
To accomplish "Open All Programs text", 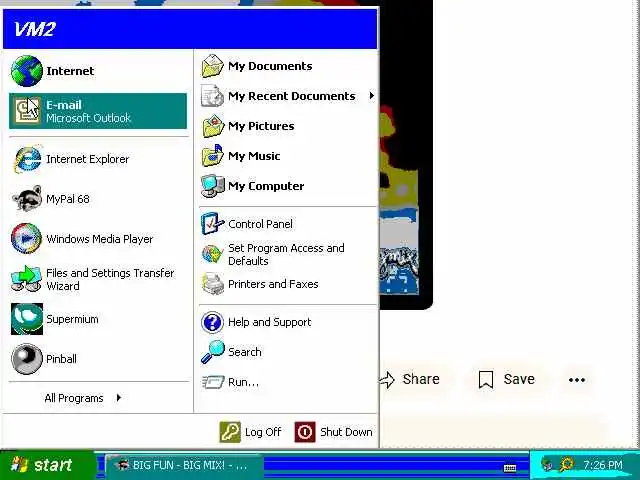I will 74,398.
